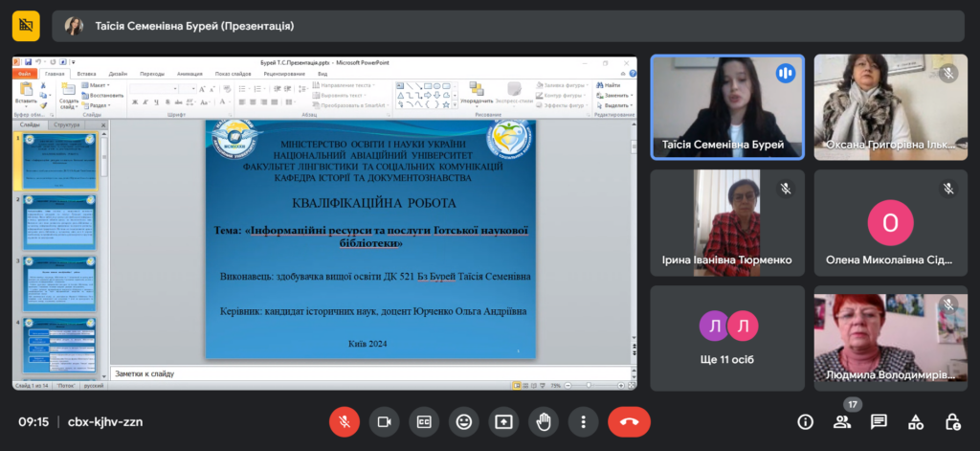Open the chat with everyone panel

[879, 421]
